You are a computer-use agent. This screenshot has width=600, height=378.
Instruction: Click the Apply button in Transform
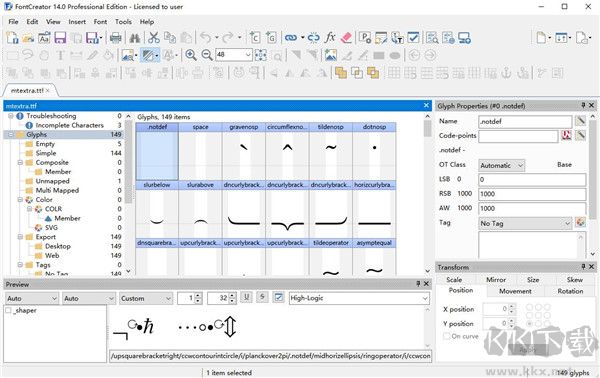(x=528, y=350)
